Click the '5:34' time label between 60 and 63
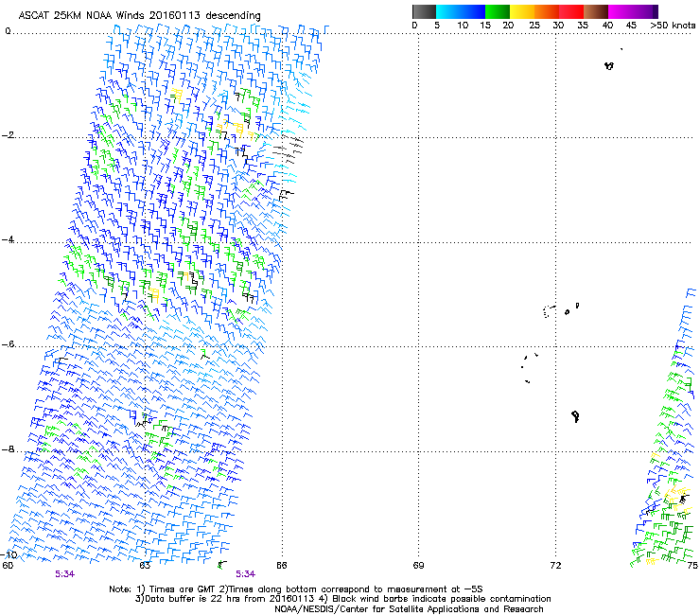Viewport: 700px width, 615px height. (x=64, y=574)
